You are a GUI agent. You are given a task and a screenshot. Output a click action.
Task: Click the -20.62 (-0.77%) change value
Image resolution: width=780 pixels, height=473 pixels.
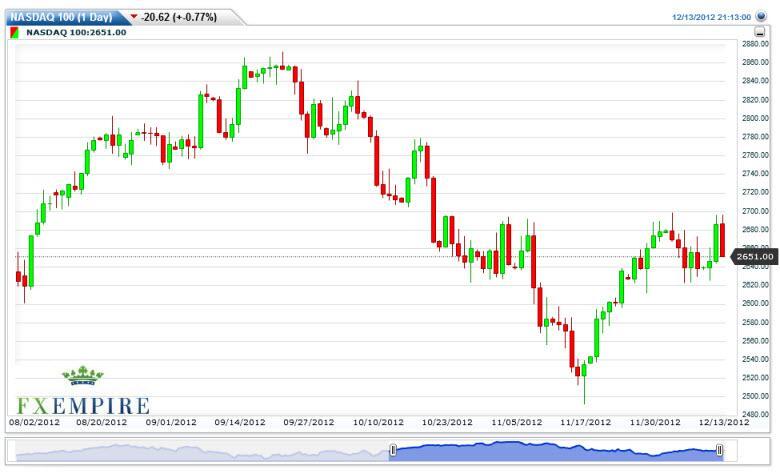coord(181,17)
